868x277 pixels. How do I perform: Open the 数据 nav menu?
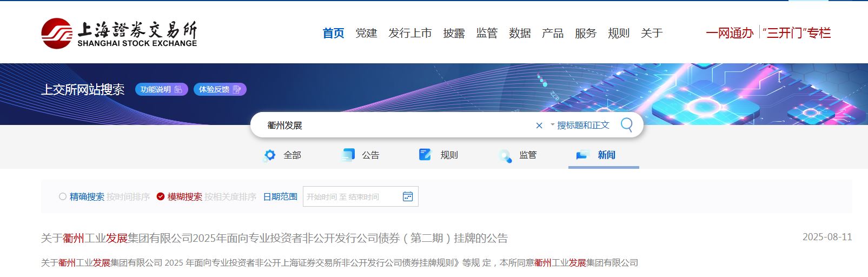[x=520, y=33]
